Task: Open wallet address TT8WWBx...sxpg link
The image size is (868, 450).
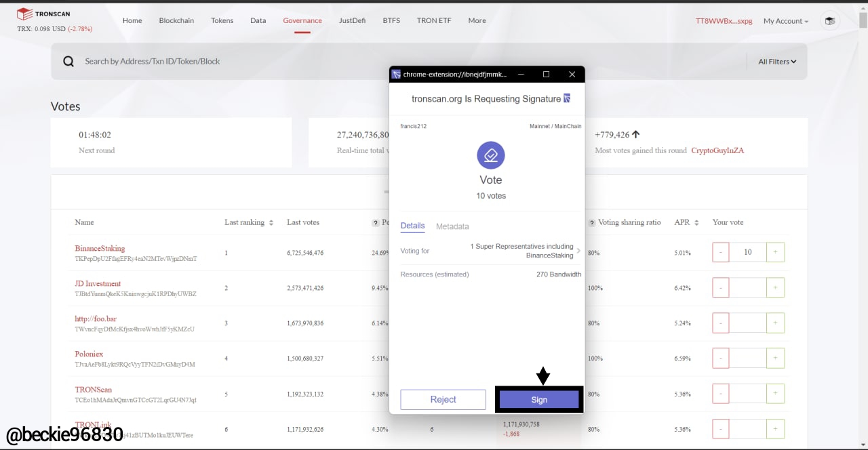Action: [x=724, y=21]
